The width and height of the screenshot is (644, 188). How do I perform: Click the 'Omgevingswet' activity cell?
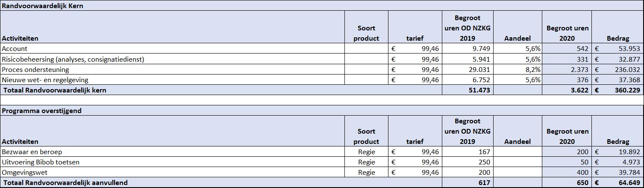pyautogui.click(x=24, y=172)
